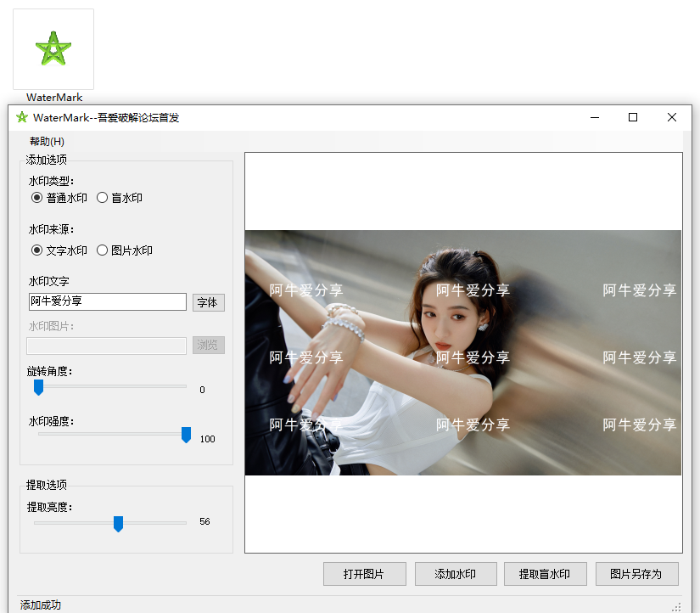Close the WaterMark window
Image resolution: width=700 pixels, height=613 pixels.
672,117
